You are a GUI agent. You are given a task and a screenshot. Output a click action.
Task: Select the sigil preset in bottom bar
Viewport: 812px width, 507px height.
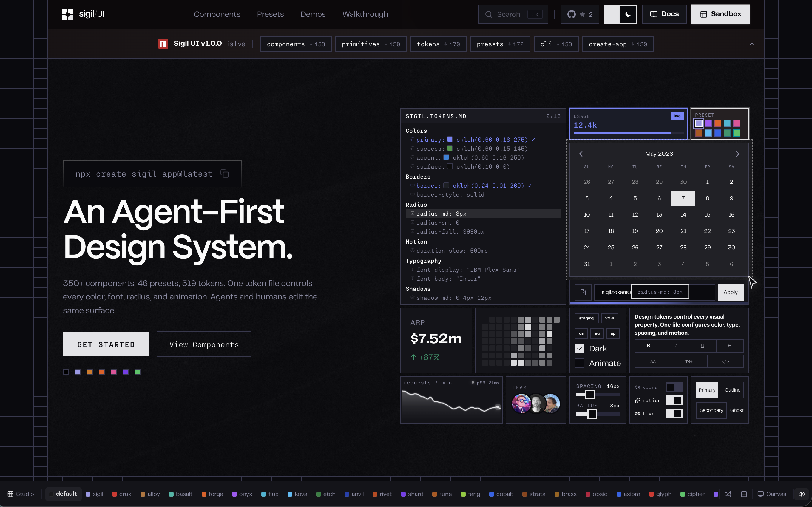(x=94, y=494)
